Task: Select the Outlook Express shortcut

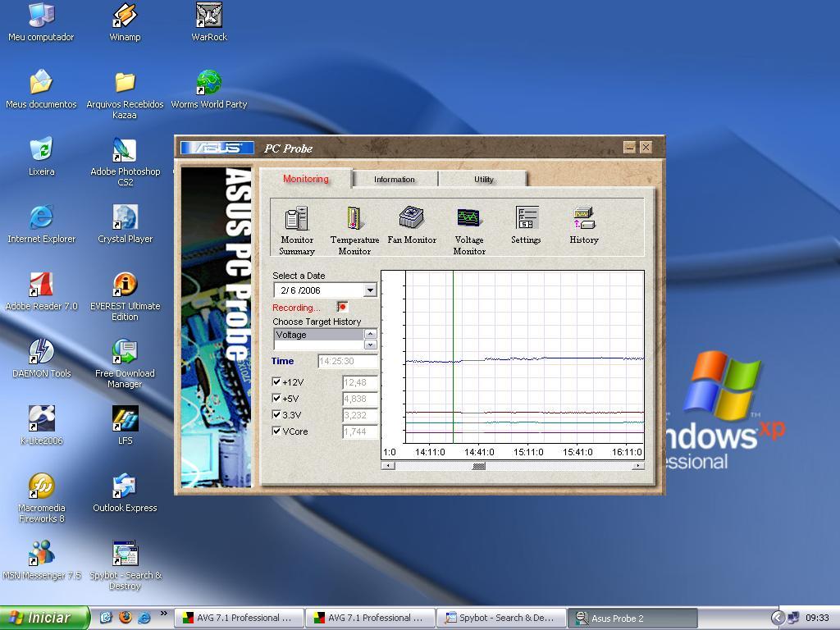Action: click(125, 493)
